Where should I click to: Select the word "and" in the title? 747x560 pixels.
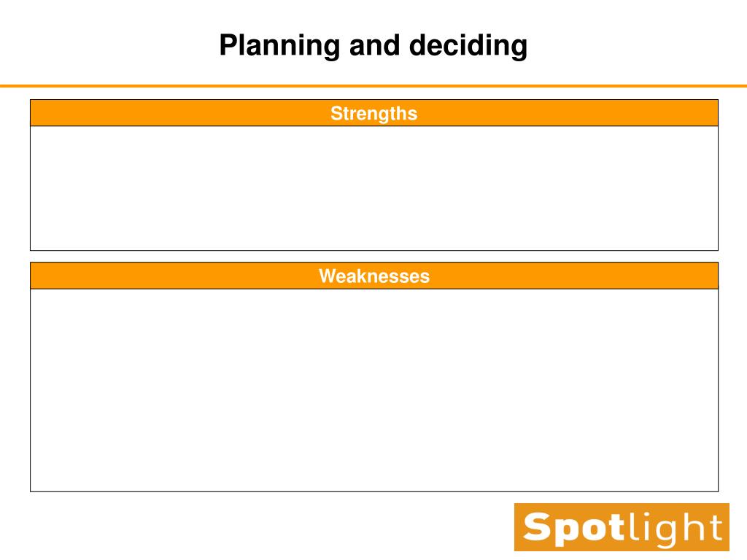(374, 46)
